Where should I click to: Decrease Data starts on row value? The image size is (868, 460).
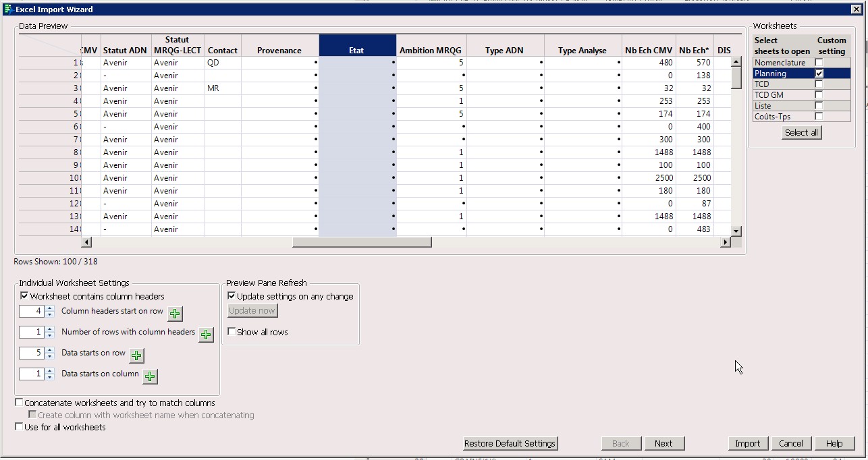pos(50,356)
